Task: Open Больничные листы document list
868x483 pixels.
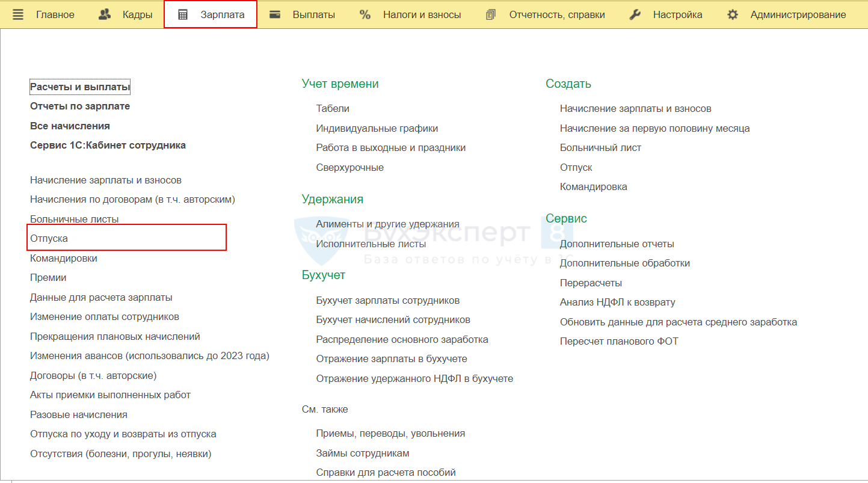Action: (74, 219)
